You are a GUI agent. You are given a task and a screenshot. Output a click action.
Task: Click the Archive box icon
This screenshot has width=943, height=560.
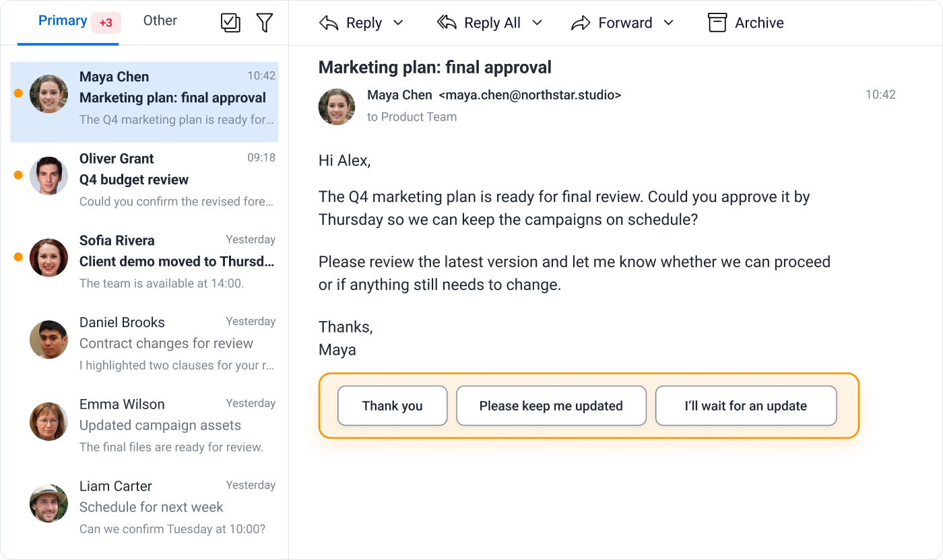[717, 23]
